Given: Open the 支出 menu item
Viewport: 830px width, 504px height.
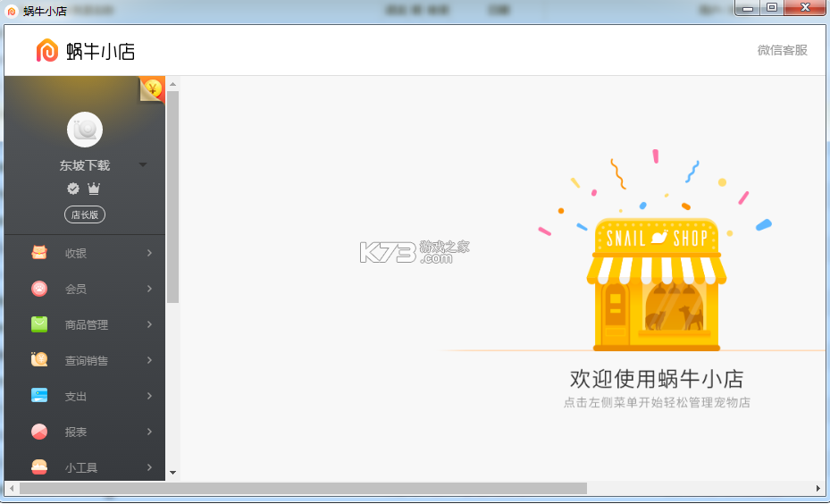Looking at the screenshot, I should pyautogui.click(x=85, y=396).
